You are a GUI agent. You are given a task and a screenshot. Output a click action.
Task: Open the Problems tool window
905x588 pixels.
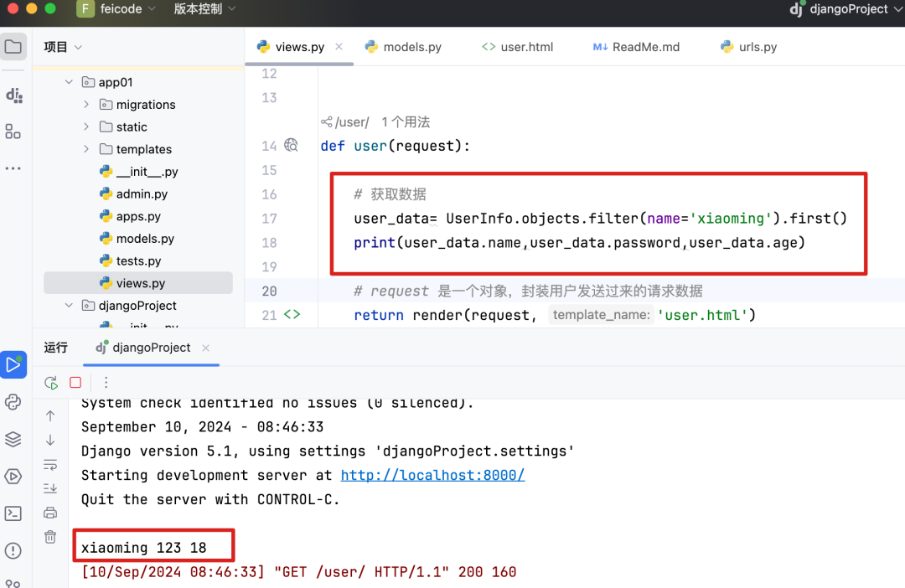click(13, 550)
